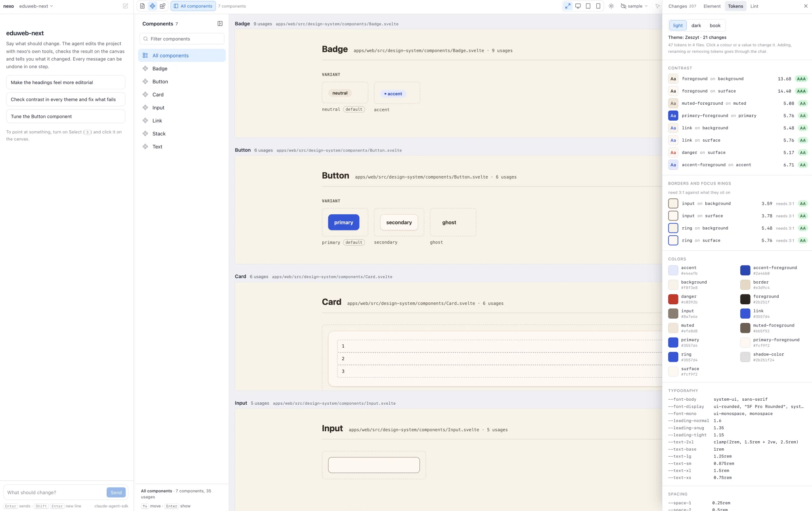Click Aa preview for accent-foreground on accent
The width and height of the screenshot is (812, 511).
click(673, 165)
